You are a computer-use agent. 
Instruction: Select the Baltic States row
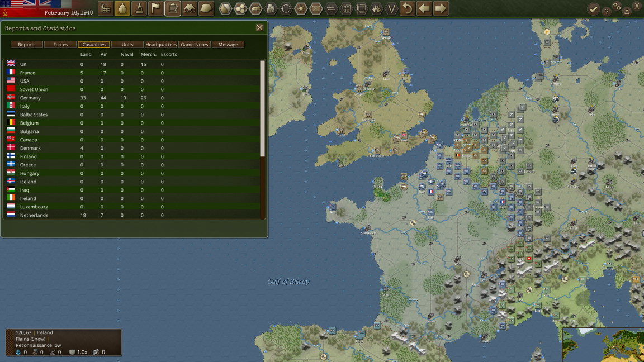[131, 115]
